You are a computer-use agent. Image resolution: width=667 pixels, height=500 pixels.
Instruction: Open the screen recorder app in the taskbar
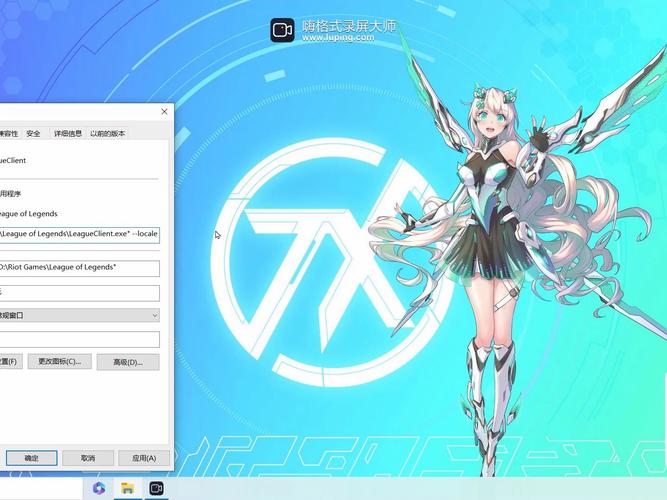pyautogui.click(x=156, y=488)
